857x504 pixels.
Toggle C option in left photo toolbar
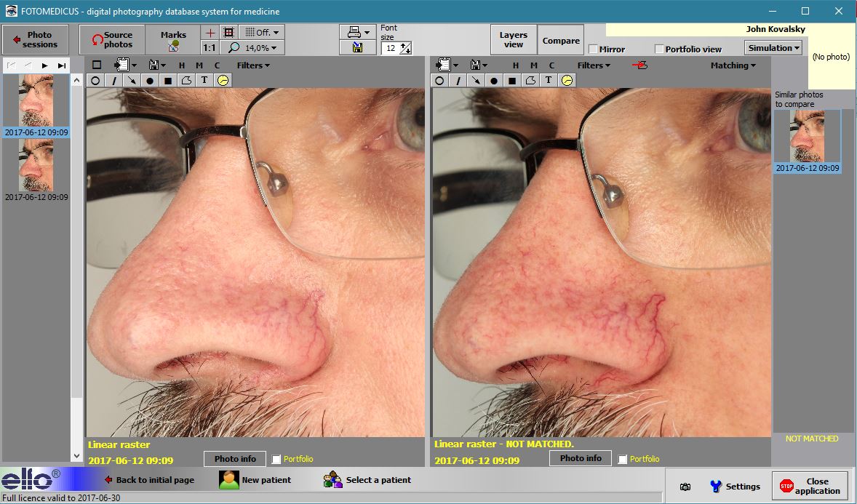217,65
